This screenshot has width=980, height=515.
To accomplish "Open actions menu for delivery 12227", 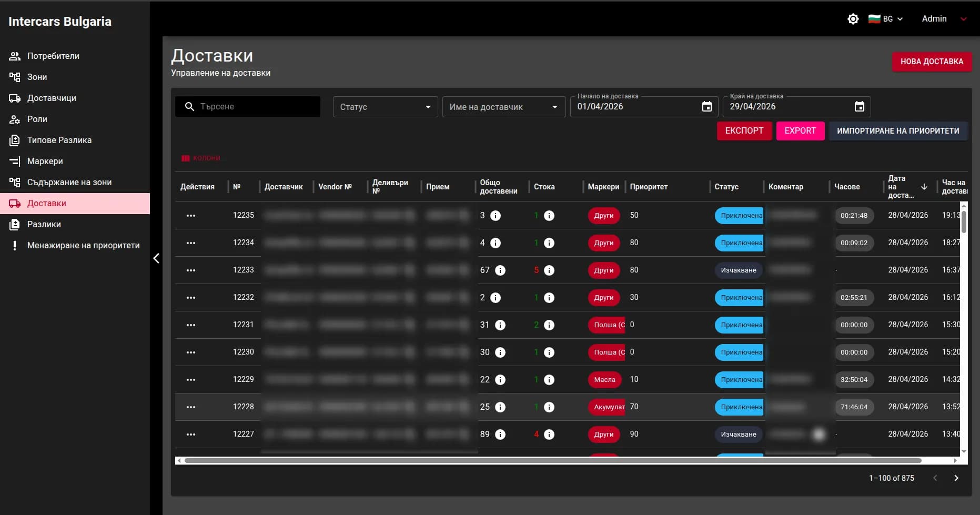I will 191,435.
